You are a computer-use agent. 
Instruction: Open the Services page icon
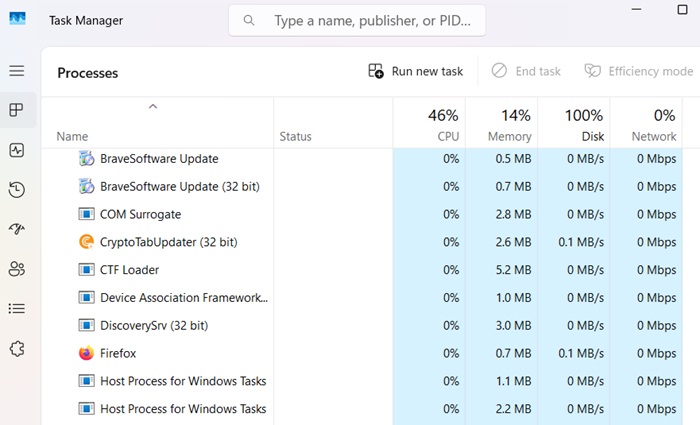tap(17, 349)
